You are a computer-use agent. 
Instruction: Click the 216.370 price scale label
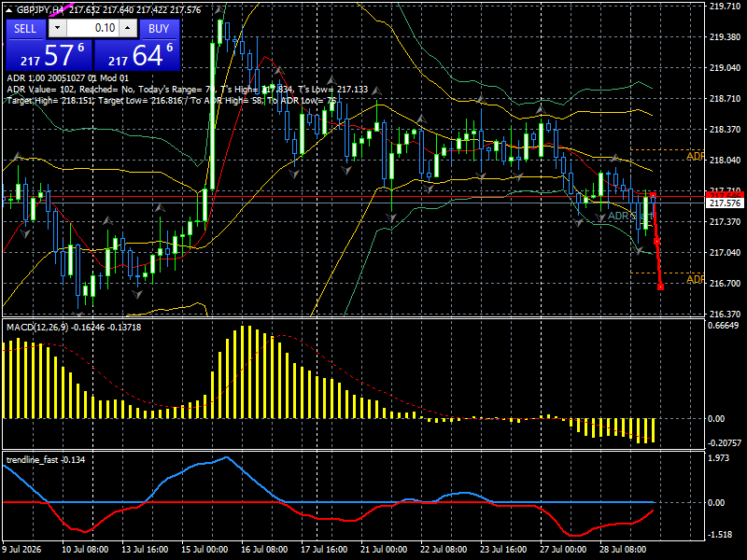click(725, 315)
